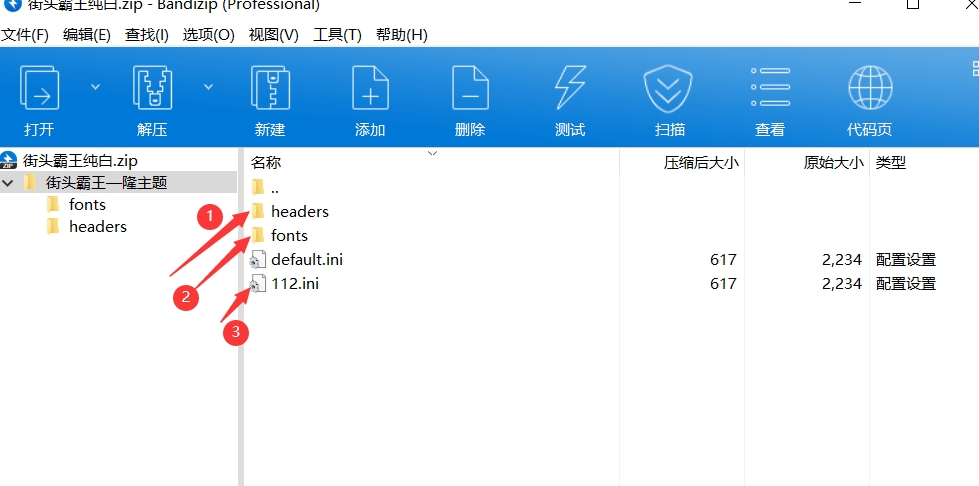The height and width of the screenshot is (486, 979).
Task: Click the View (查看) list icon
Action: [x=770, y=90]
